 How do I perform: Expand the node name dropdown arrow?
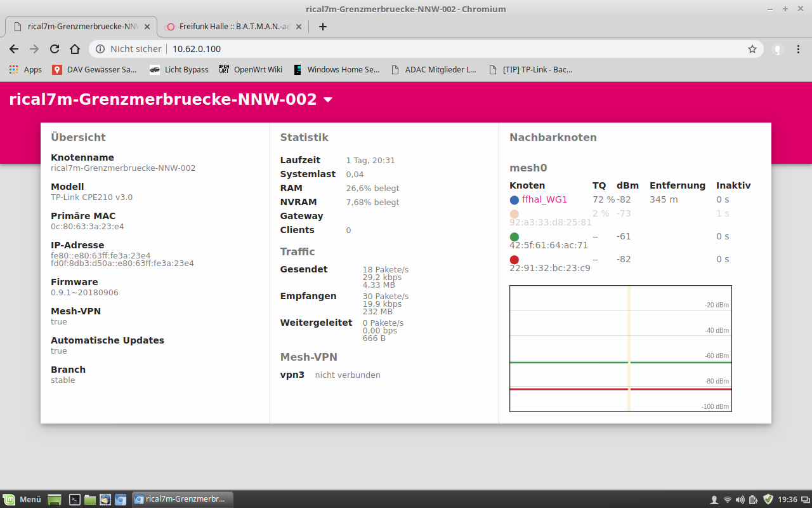(x=328, y=100)
